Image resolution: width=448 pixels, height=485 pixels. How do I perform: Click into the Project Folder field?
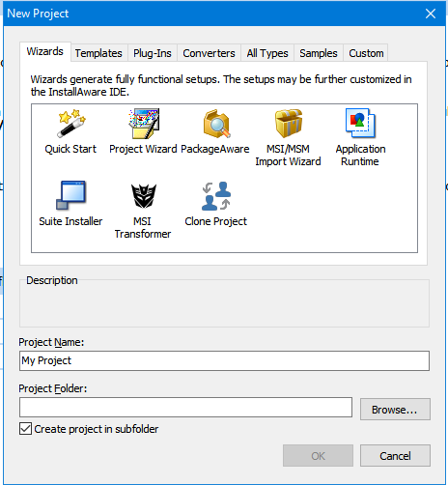(185, 407)
